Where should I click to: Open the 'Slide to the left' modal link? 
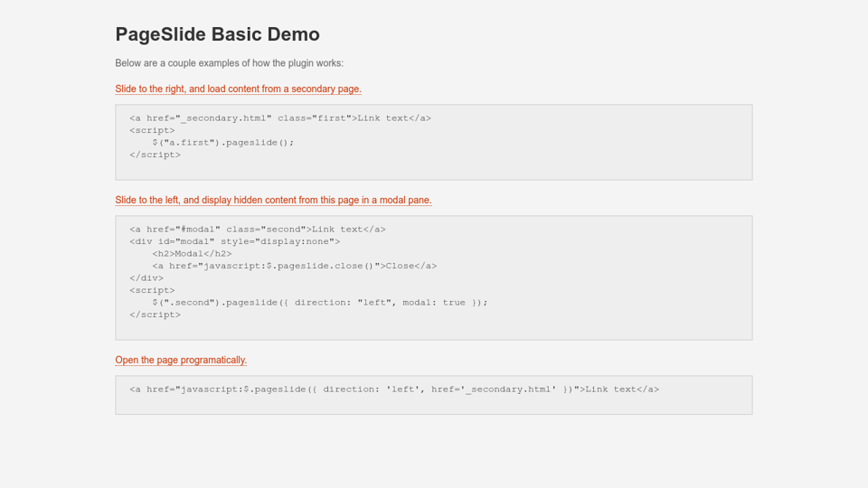point(273,200)
